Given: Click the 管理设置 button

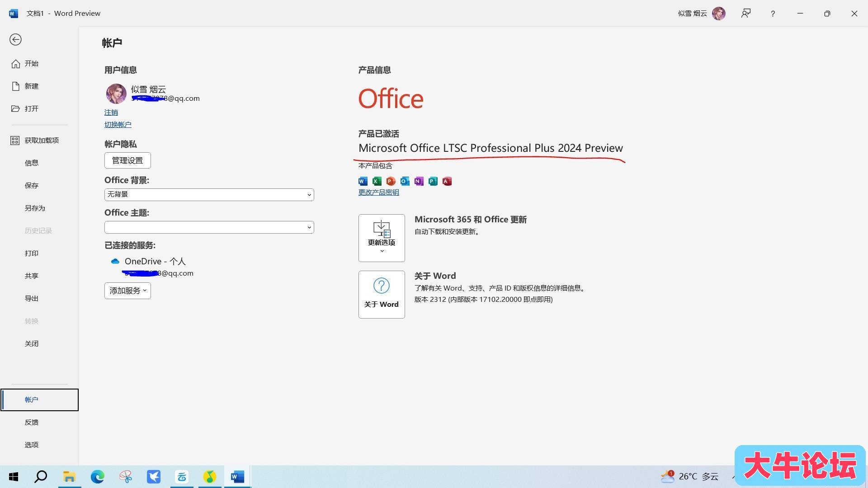Looking at the screenshot, I should (127, 160).
